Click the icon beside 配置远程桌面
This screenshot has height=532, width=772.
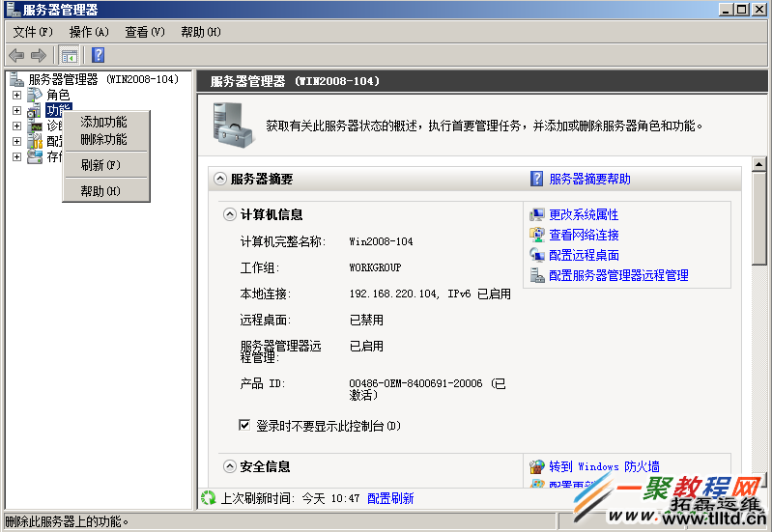point(537,255)
